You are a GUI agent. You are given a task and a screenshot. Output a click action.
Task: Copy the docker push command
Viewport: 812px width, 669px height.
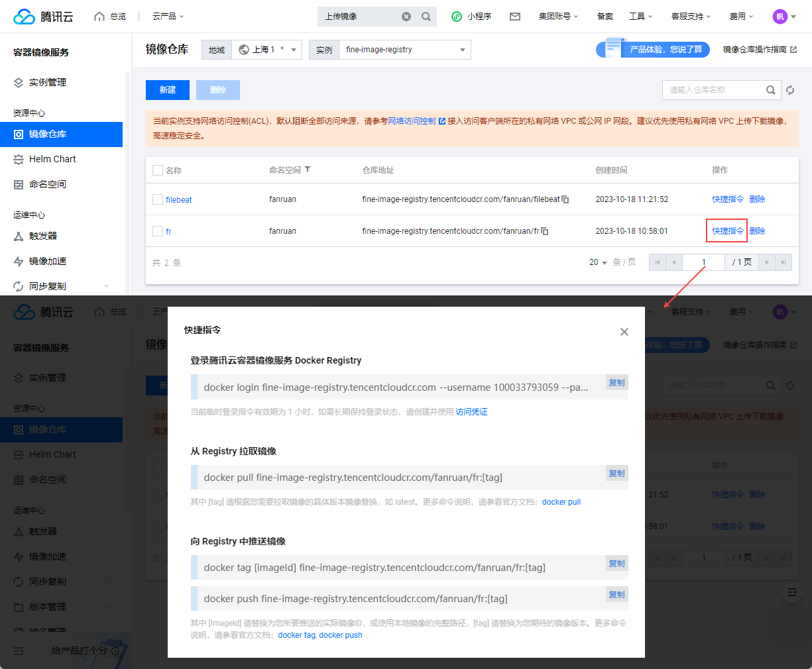616,595
